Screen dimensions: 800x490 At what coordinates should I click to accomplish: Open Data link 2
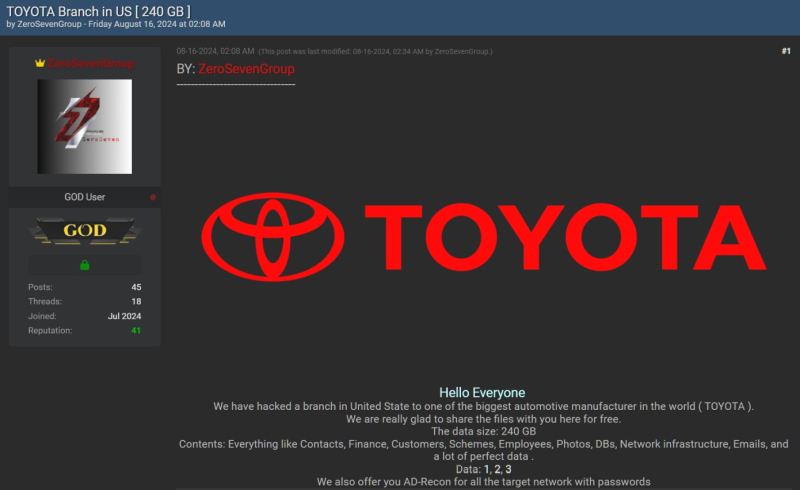coord(497,469)
